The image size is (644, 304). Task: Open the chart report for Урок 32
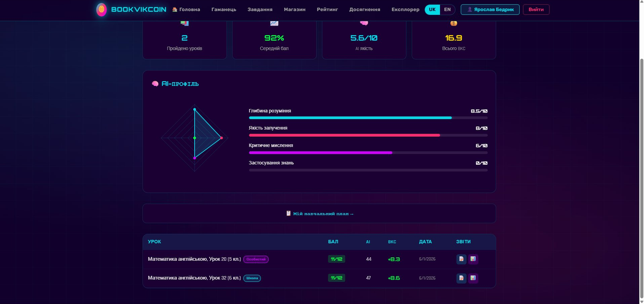point(473,278)
